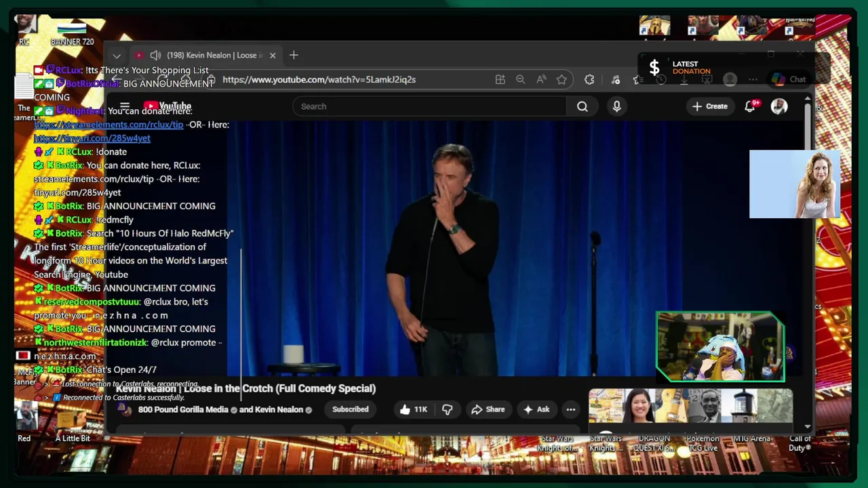Launch DRAGON QUEST XI desktop shortcut

tap(654, 443)
